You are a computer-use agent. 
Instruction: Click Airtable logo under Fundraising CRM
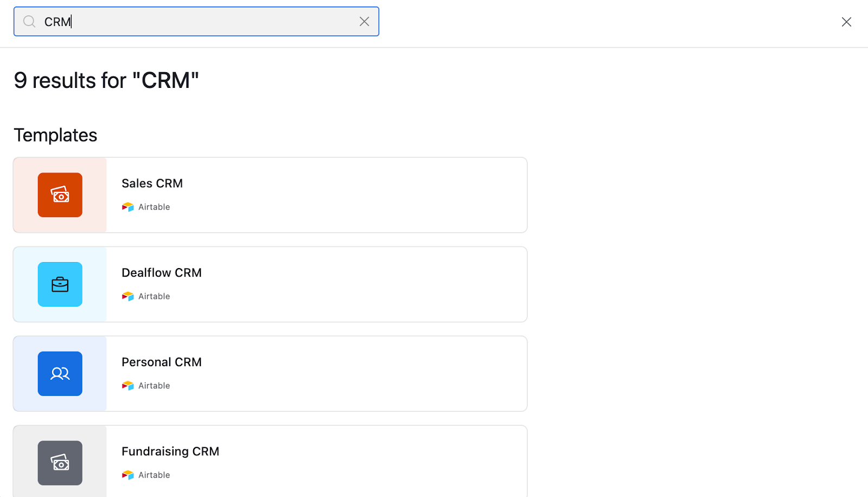click(x=128, y=475)
